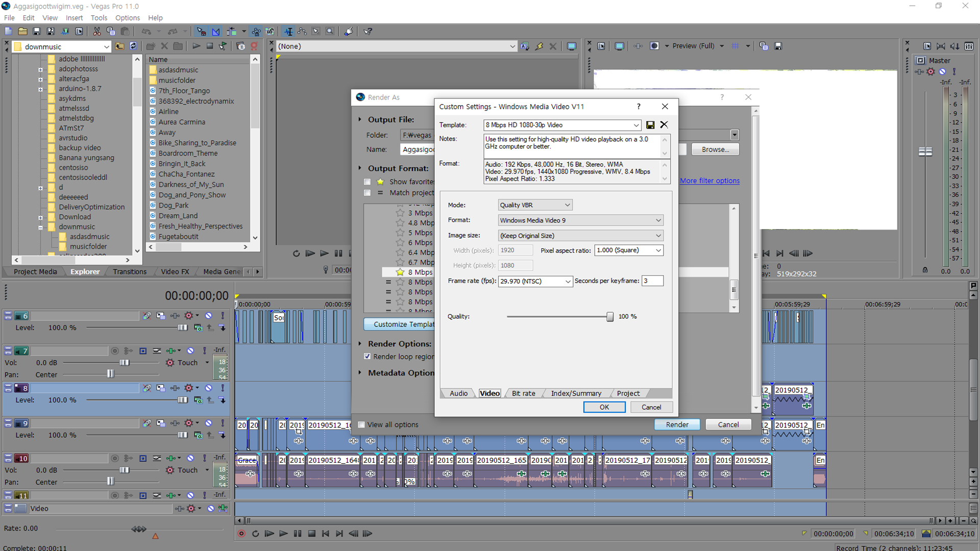Click the Record button in transport bar

click(x=242, y=534)
